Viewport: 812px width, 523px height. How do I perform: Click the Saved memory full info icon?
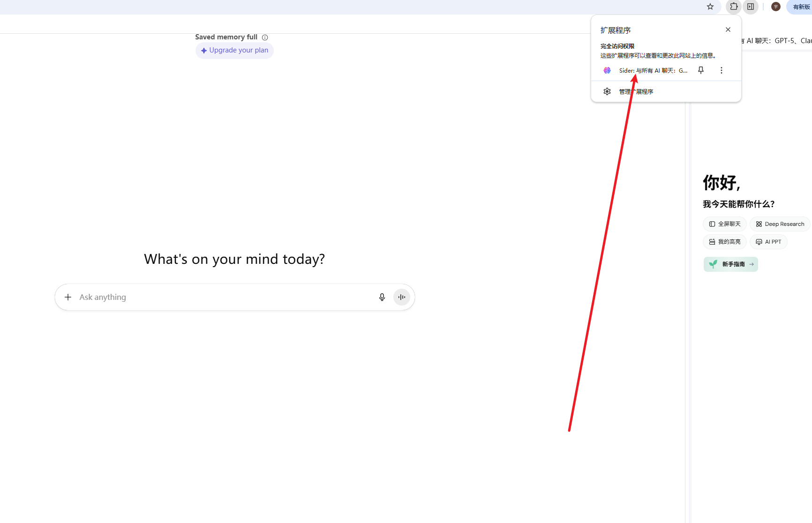tap(265, 37)
